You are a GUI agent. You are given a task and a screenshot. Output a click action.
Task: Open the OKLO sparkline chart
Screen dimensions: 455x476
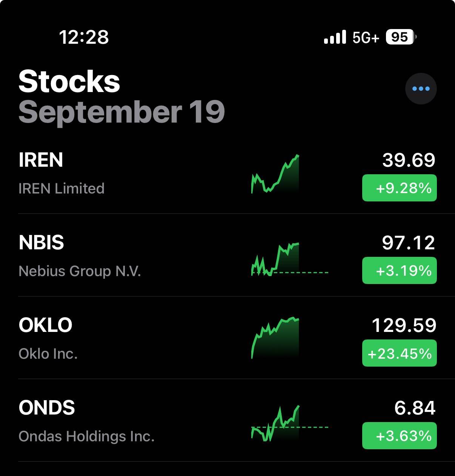tap(275, 338)
